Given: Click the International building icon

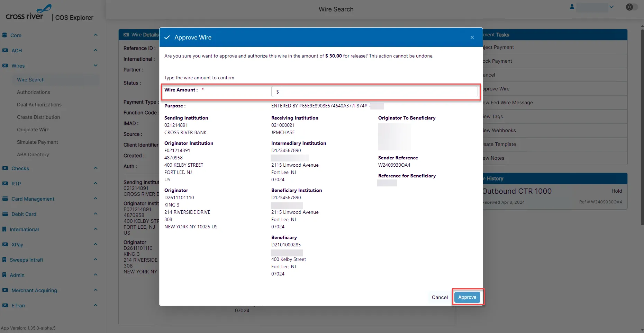Looking at the screenshot, I should pos(4,229).
